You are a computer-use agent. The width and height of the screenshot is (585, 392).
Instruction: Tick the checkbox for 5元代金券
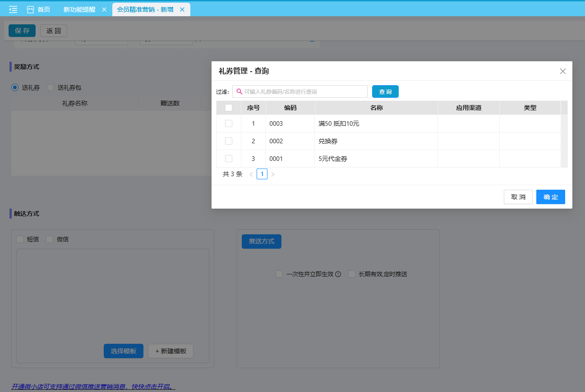229,159
